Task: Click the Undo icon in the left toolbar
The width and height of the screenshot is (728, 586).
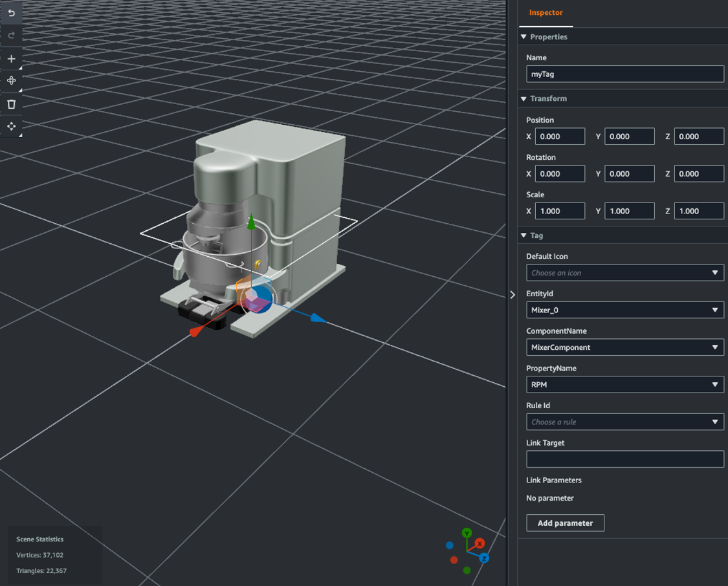Action: coord(11,12)
